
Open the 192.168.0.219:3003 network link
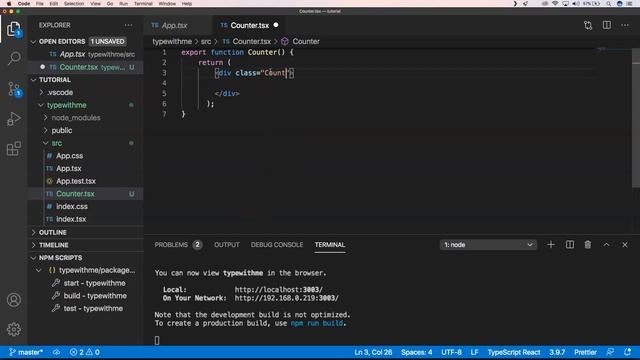(287, 298)
